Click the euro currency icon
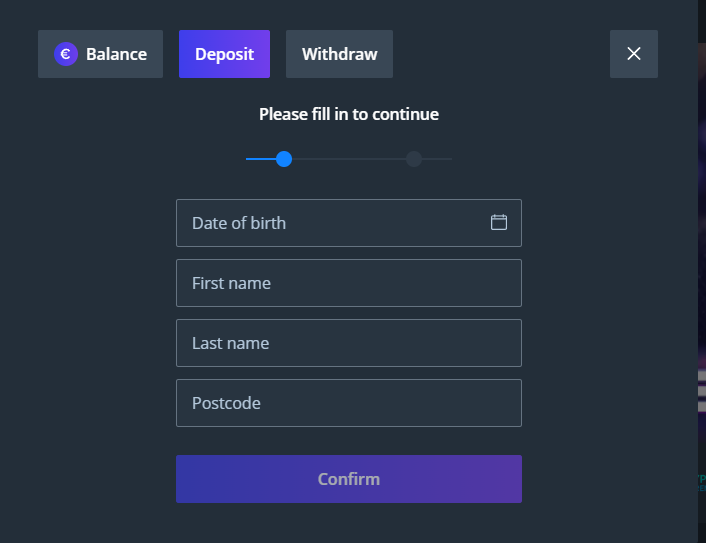This screenshot has width=706, height=543. point(66,54)
